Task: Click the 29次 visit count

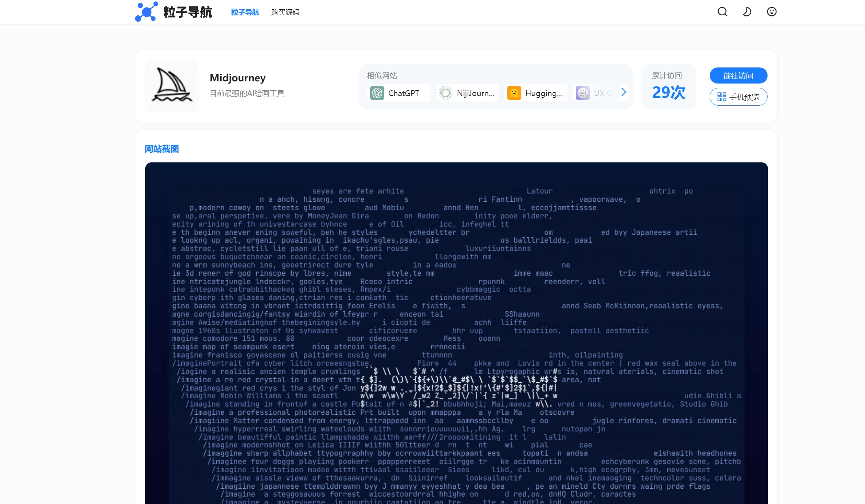Action: pos(668,92)
